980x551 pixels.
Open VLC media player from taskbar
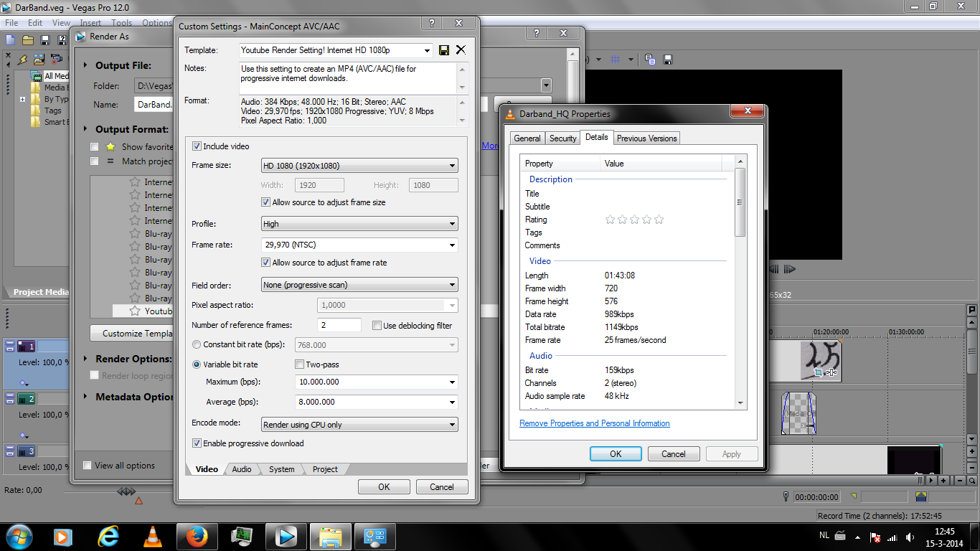pos(153,536)
